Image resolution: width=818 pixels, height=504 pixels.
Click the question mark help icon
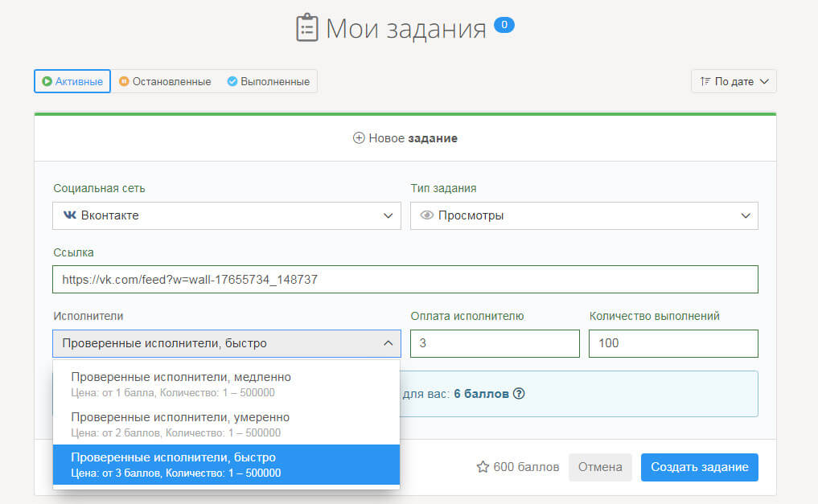(x=519, y=394)
